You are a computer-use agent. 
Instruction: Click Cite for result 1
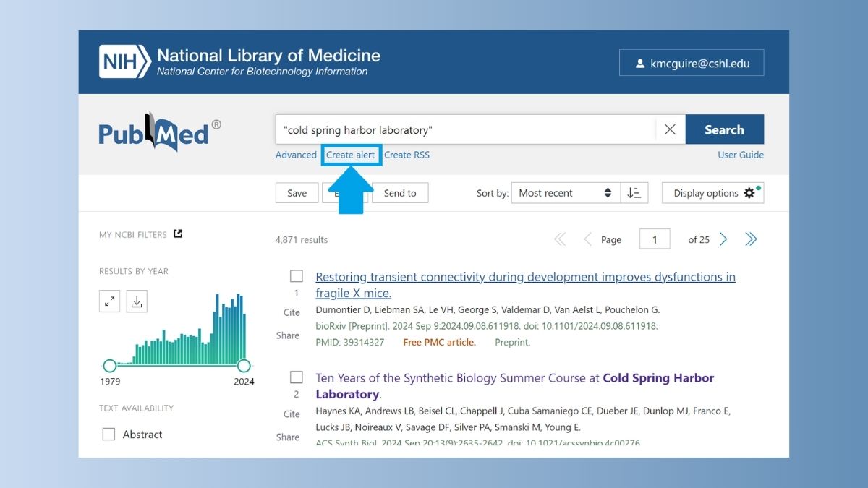(292, 312)
